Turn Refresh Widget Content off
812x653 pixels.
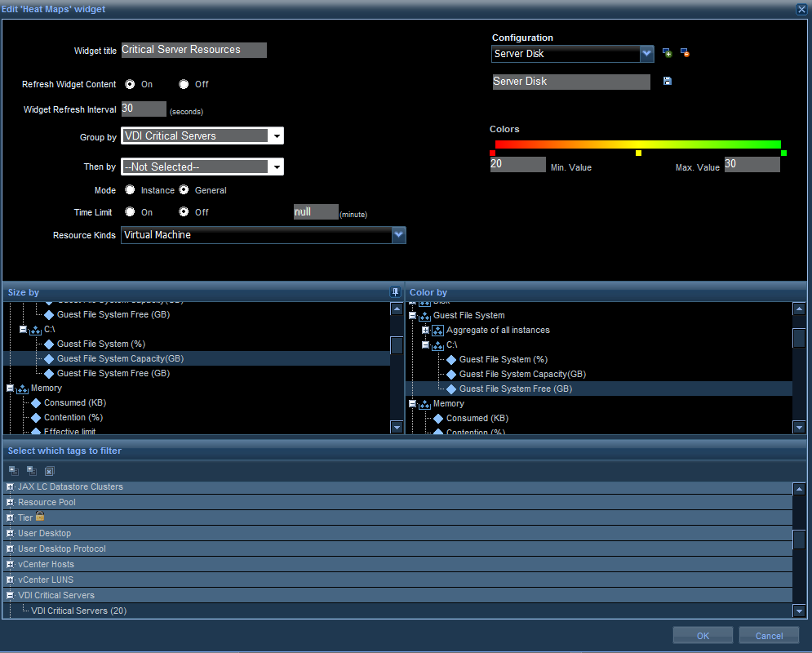(x=184, y=84)
